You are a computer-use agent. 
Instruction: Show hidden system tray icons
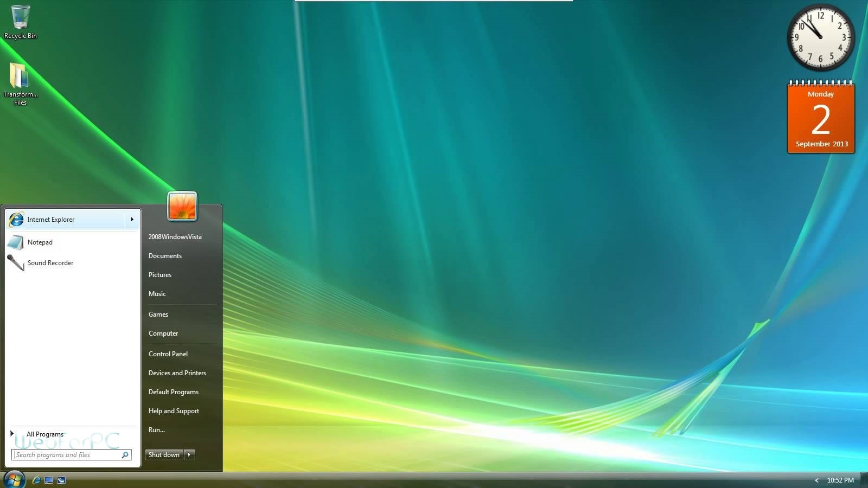pos(816,480)
